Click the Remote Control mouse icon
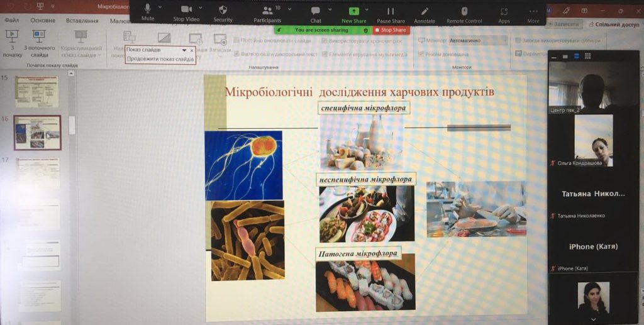Screen dimensions: 644x325 464,11
